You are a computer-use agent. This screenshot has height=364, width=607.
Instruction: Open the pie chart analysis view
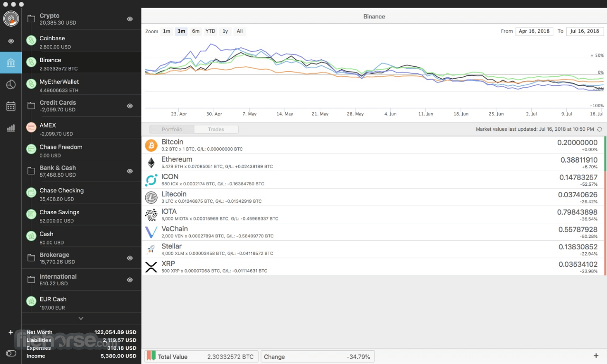point(11,84)
